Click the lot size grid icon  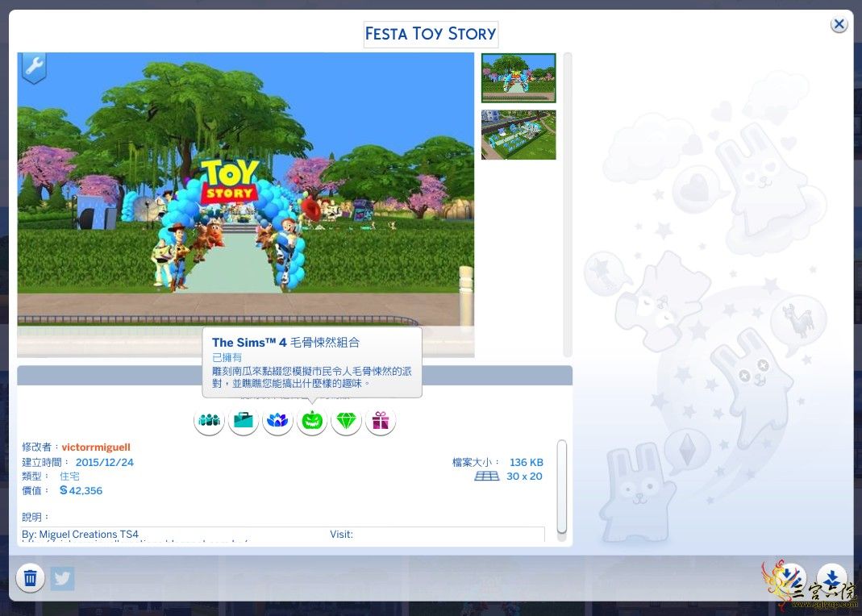486,477
